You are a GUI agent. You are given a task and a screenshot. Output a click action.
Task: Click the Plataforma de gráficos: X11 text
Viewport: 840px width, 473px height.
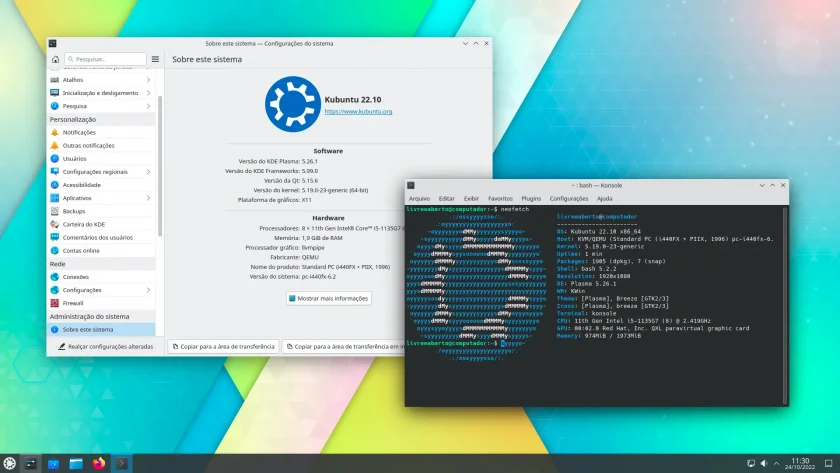coord(275,200)
